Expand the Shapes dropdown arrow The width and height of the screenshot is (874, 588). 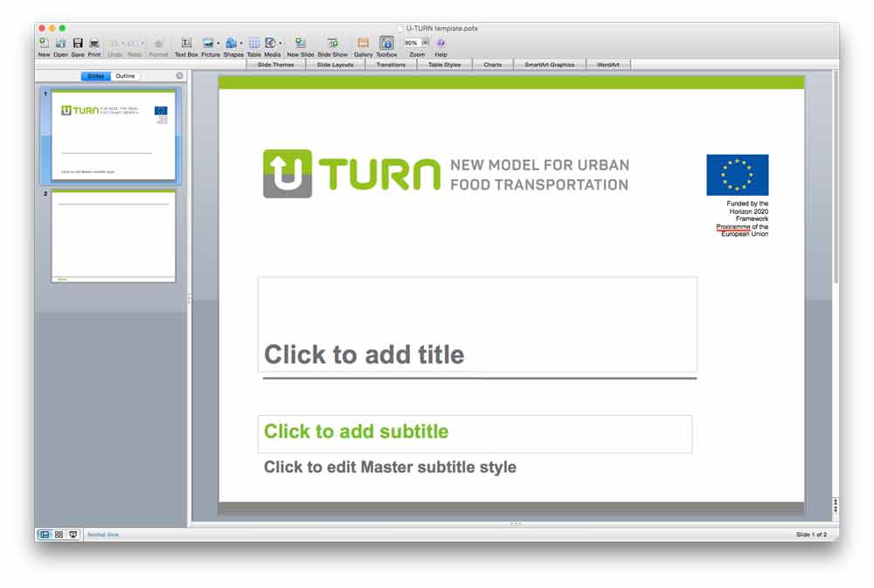tap(241, 44)
